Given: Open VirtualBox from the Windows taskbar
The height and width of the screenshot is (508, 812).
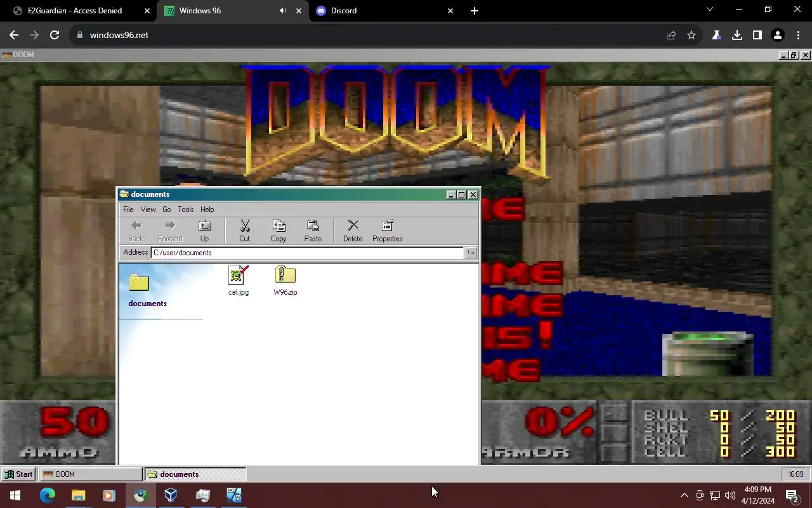Looking at the screenshot, I should coord(171,495).
